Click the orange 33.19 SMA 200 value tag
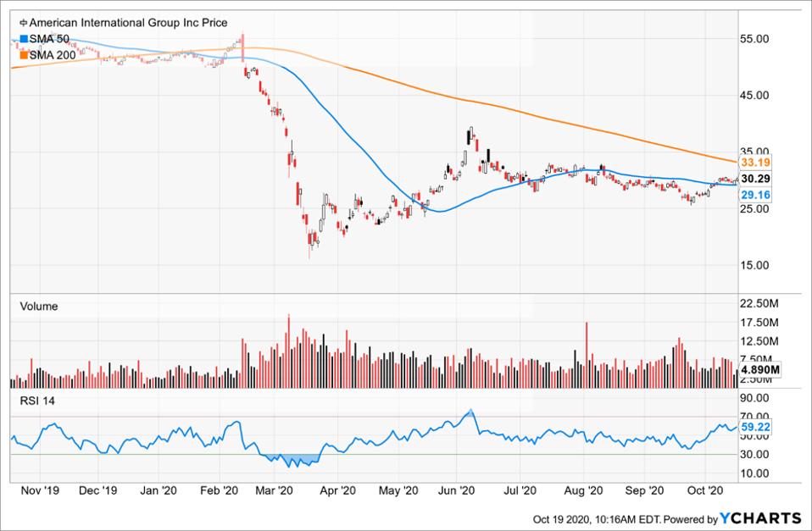Screen dimensions: 812x531 click(754, 162)
